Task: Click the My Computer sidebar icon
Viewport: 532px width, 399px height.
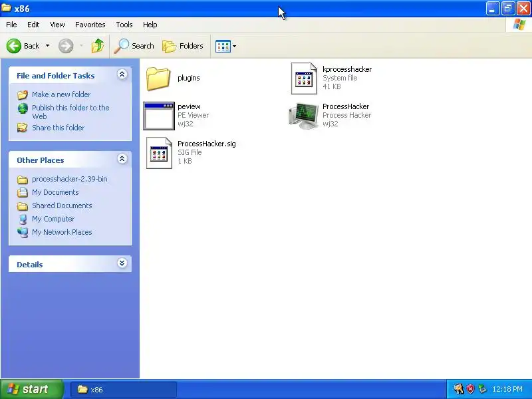Action: 23,219
